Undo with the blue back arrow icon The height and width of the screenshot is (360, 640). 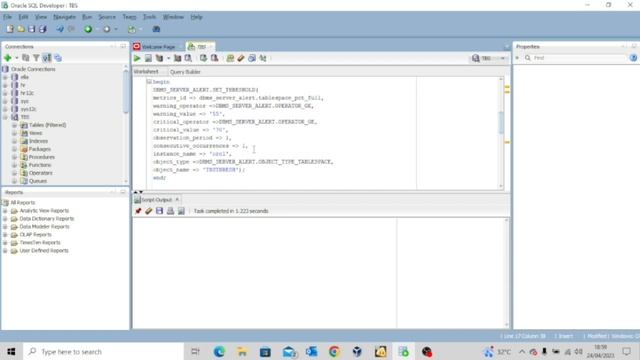click(x=60, y=29)
